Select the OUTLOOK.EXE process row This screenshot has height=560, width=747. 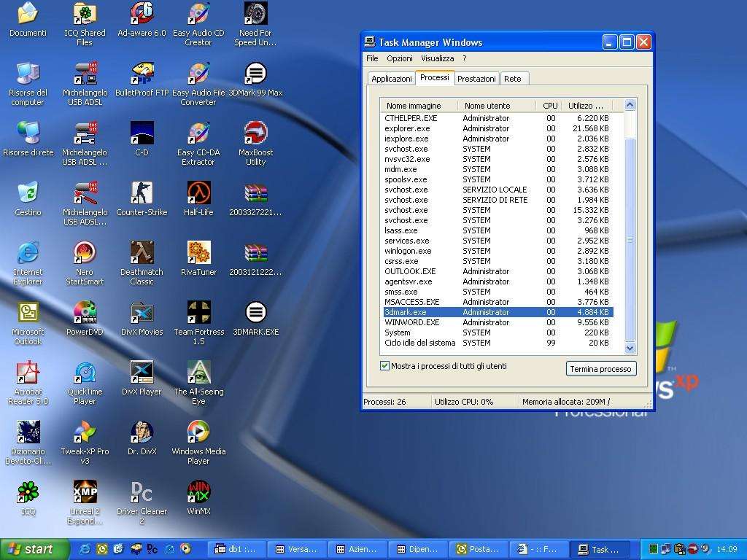[498, 271]
